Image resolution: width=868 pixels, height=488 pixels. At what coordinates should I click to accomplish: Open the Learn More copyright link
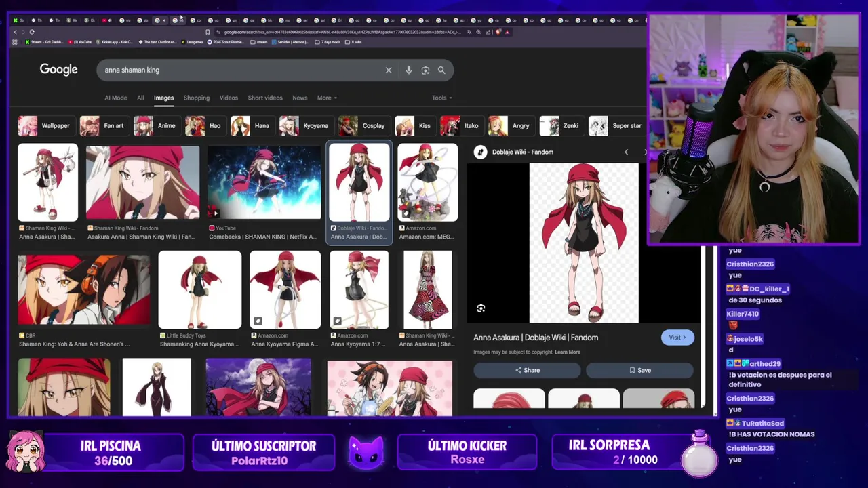pos(568,352)
